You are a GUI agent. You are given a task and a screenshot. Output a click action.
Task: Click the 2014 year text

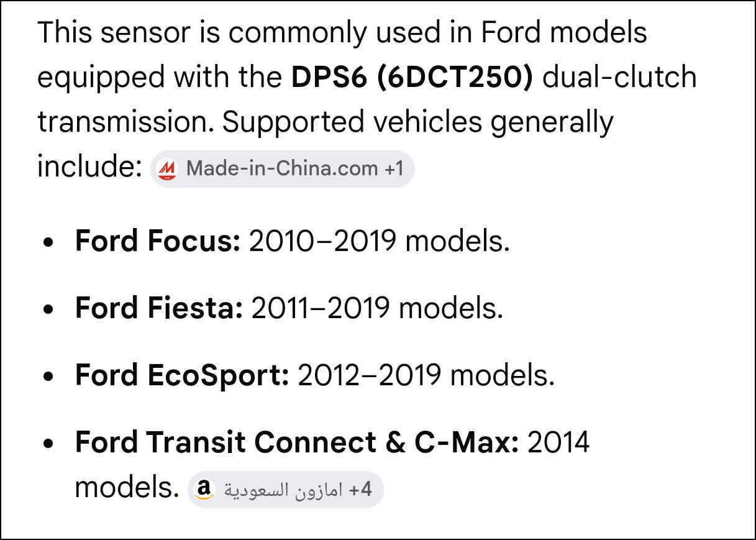coord(558,442)
